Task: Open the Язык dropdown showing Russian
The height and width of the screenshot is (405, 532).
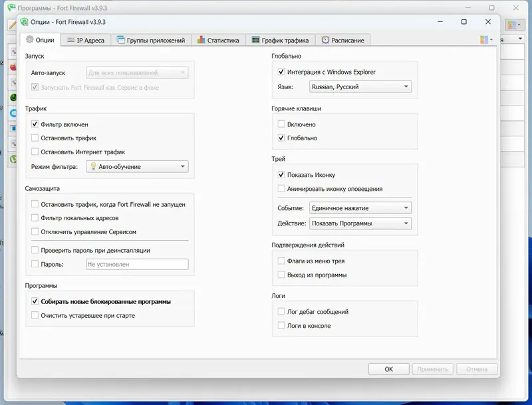Action: [x=360, y=86]
